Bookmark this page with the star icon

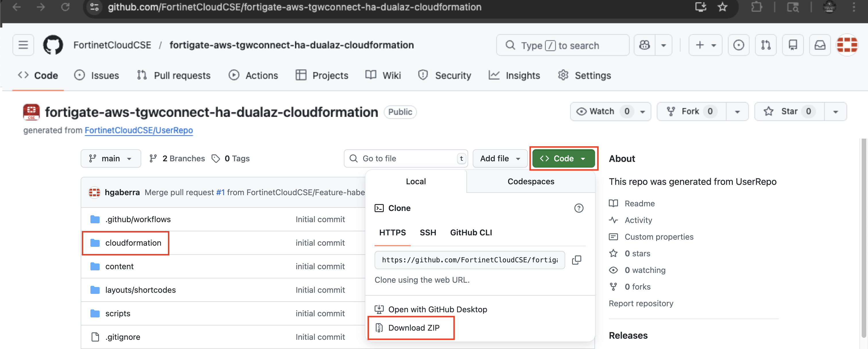[x=722, y=7]
